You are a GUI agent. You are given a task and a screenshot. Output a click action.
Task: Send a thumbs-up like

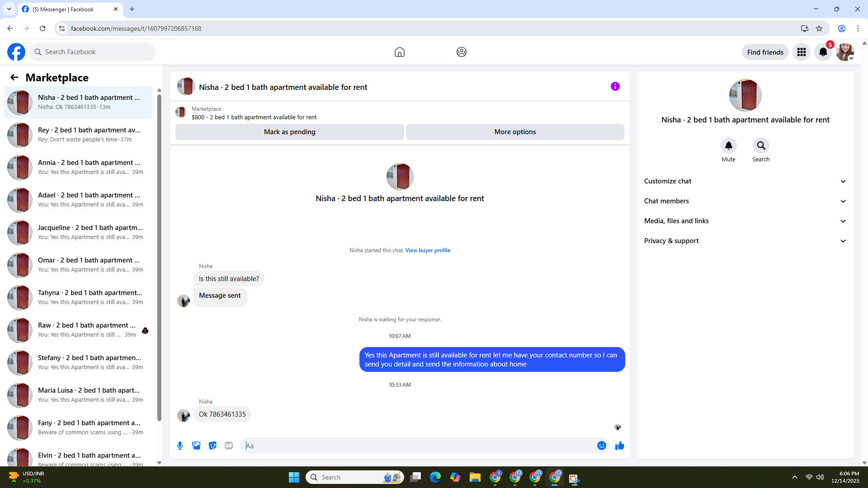tap(619, 446)
